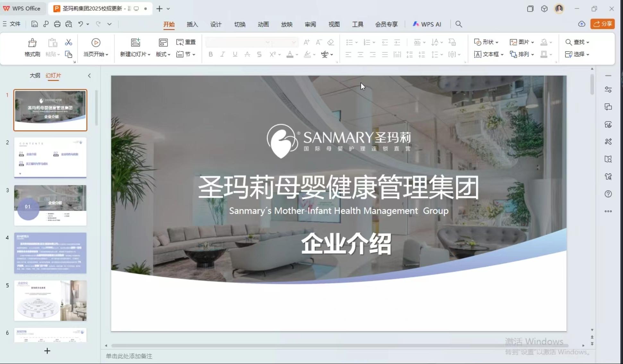Toggle Strikethrough S formatting

click(259, 54)
